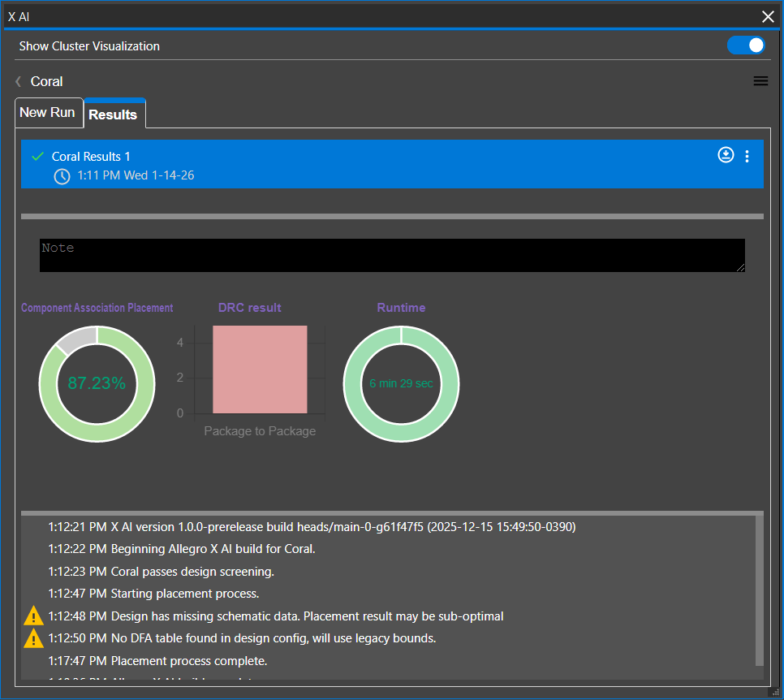This screenshot has height=700, width=784.
Task: Click the green checkmark on Coral Results 1
Action: [x=37, y=156]
